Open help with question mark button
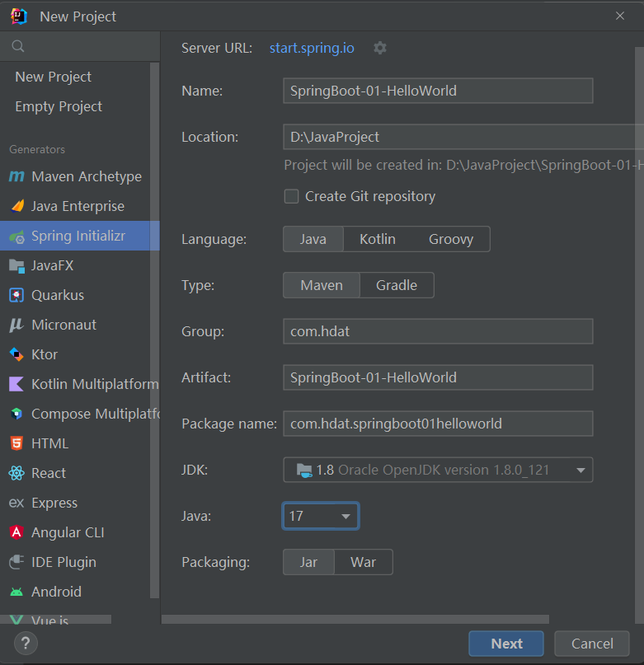The height and width of the screenshot is (665, 644). [26, 644]
